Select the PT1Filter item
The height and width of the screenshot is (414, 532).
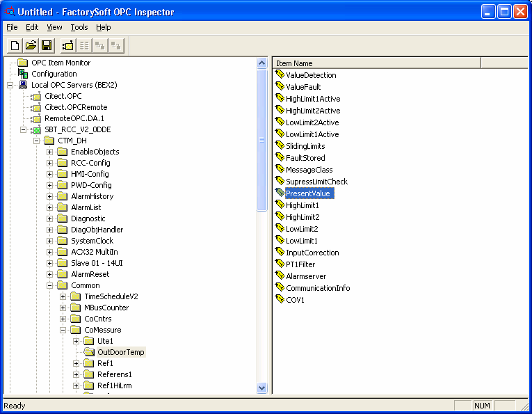(300, 264)
